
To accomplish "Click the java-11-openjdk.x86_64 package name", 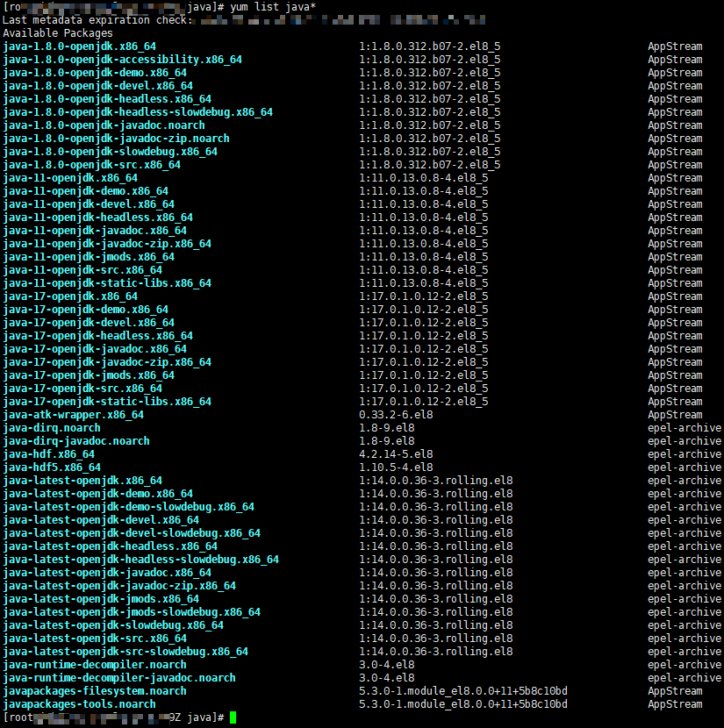I will (x=70, y=178).
